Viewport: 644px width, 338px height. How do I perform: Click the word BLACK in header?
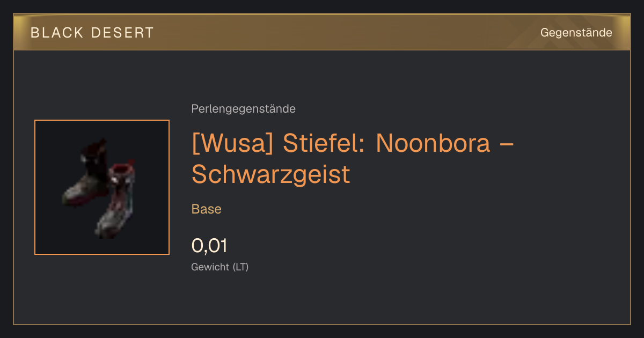click(x=57, y=33)
